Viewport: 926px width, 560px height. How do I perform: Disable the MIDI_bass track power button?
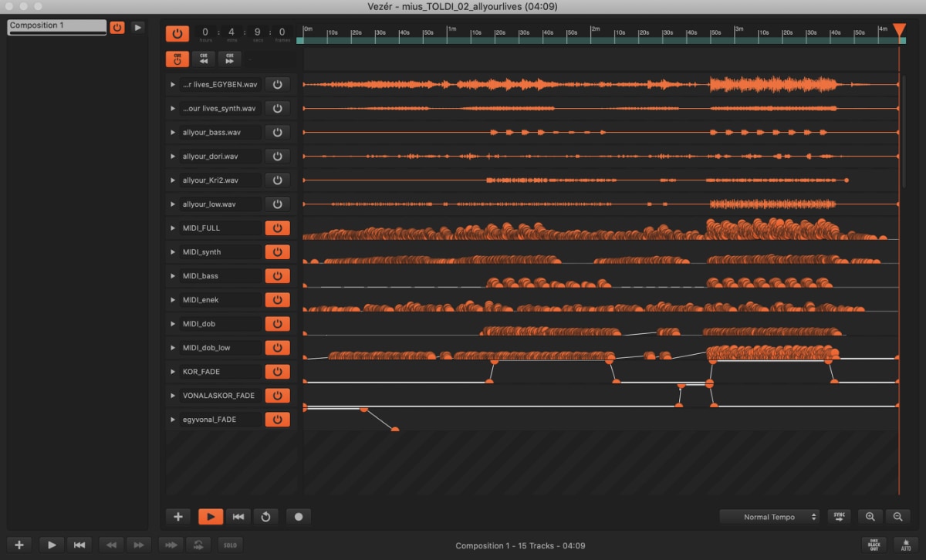click(x=277, y=275)
